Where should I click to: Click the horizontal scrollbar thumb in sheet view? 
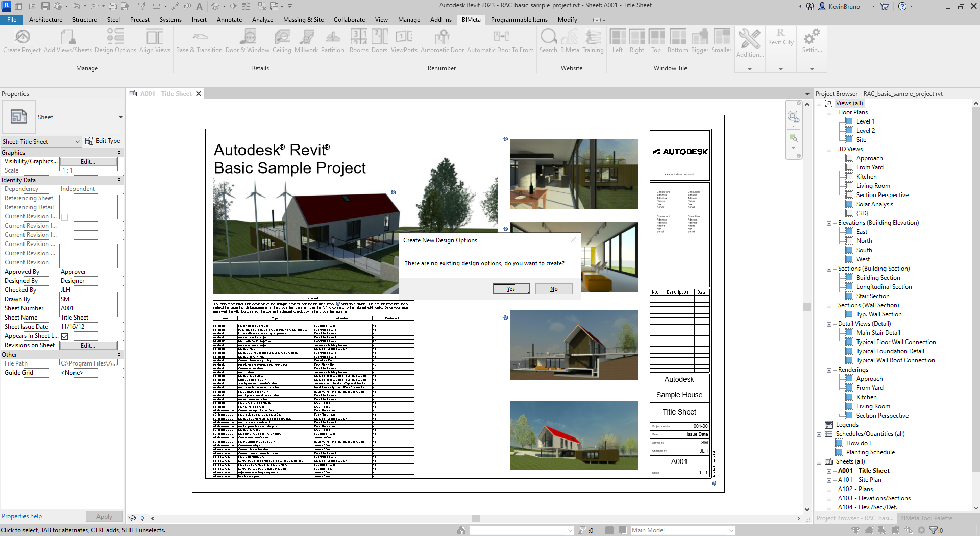pos(476,518)
